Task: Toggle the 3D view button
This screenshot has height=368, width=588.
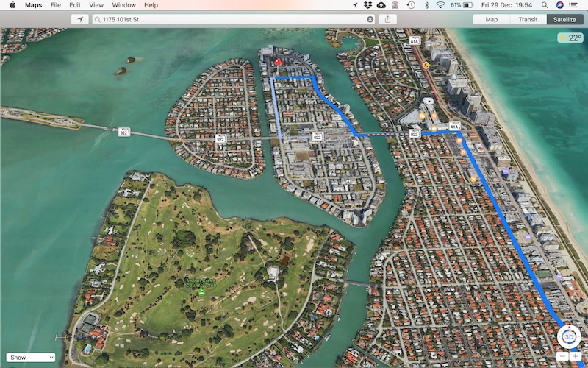Action: [x=568, y=337]
